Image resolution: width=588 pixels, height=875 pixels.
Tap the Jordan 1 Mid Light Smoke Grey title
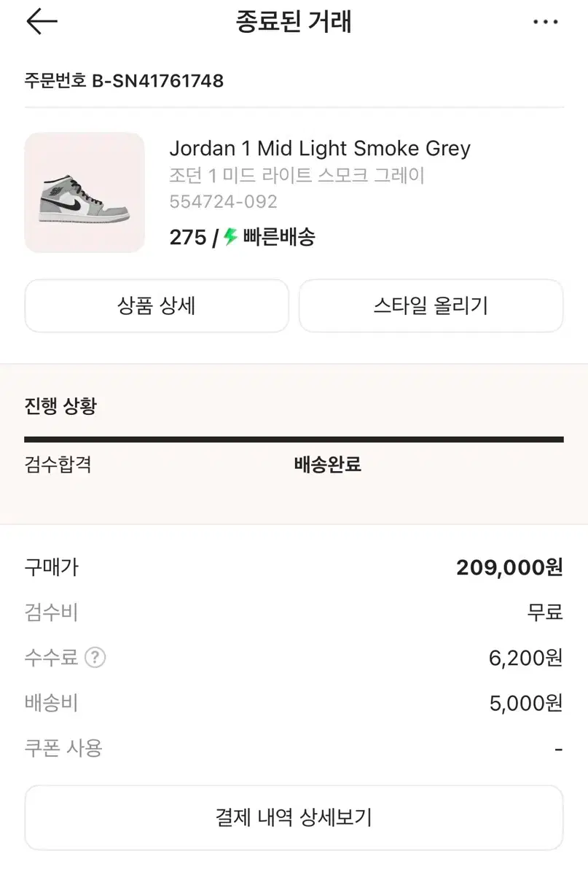(320, 149)
